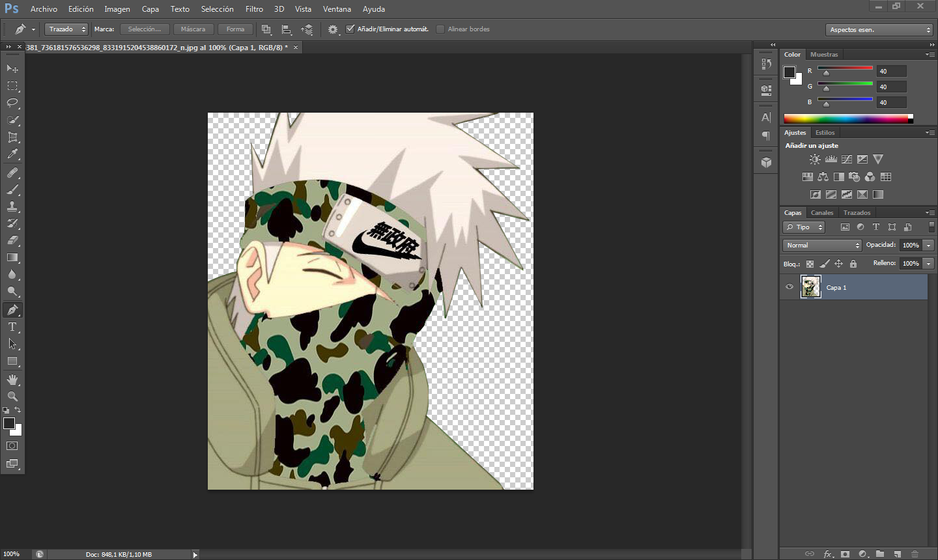The width and height of the screenshot is (938, 560).
Task: Select the Pen tool in toolbox
Action: click(12, 310)
